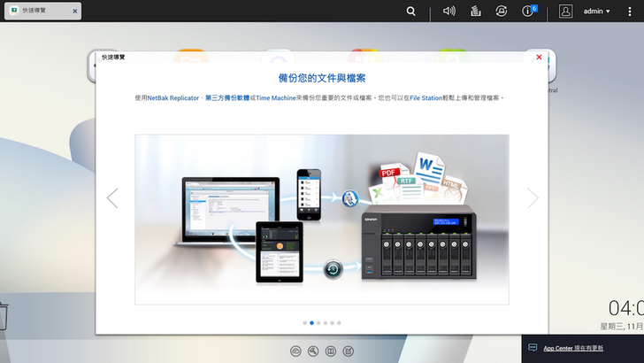Screen dimensions: 644x363
Task: Click the 備份您的文件與檔案 heading
Action: pos(322,78)
